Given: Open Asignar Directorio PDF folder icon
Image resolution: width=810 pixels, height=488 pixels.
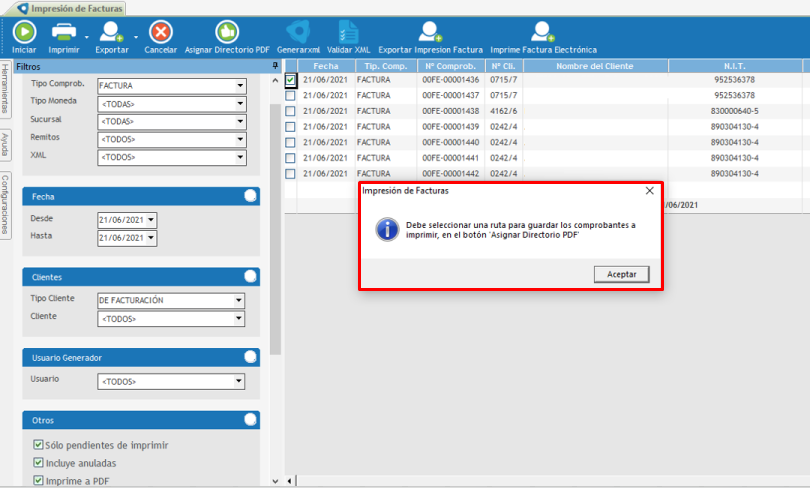Looking at the screenshot, I should click(x=227, y=32).
